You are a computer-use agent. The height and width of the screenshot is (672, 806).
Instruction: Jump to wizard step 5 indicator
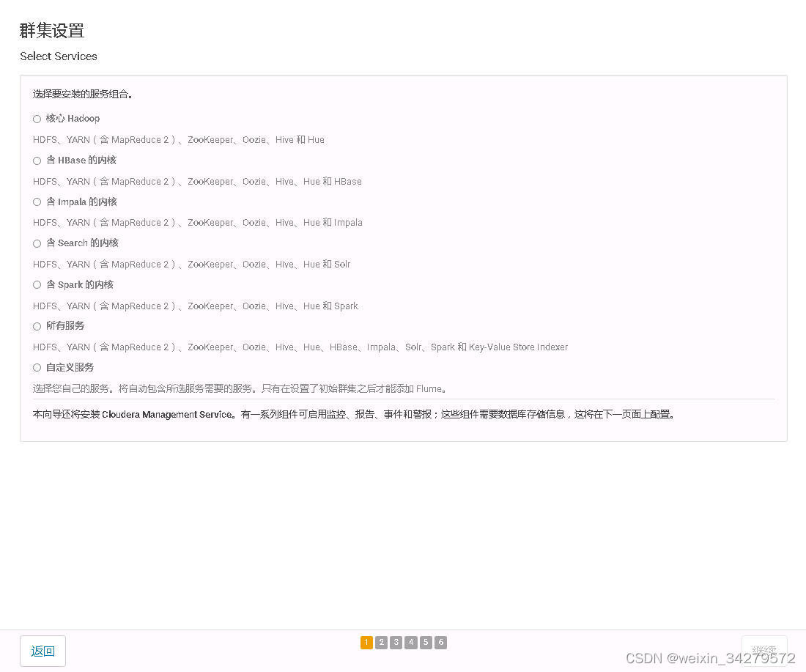426,642
